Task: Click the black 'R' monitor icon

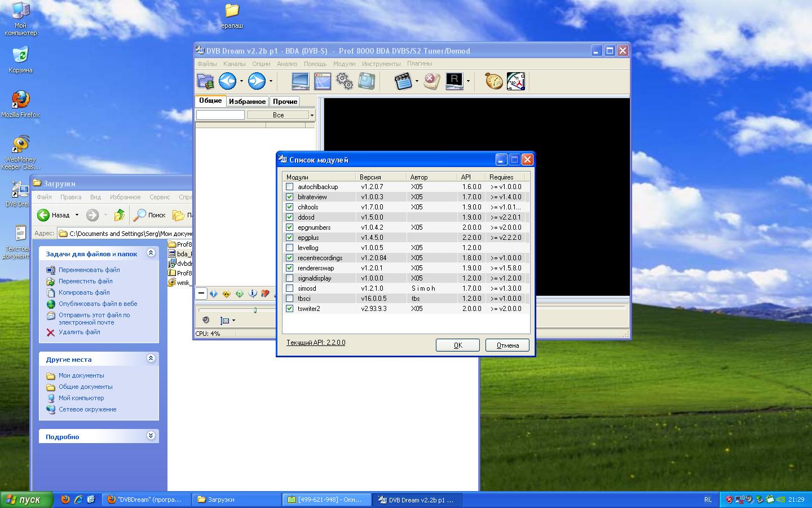Action: (454, 81)
